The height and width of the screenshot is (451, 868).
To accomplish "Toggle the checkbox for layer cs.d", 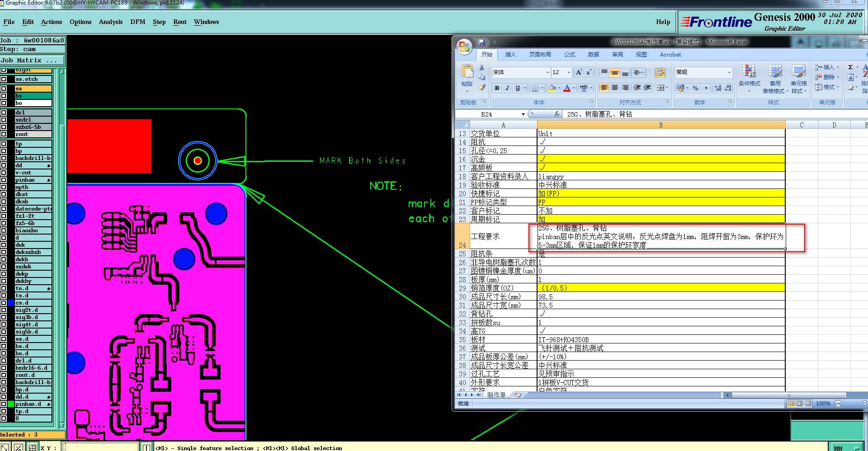I will 4,303.
